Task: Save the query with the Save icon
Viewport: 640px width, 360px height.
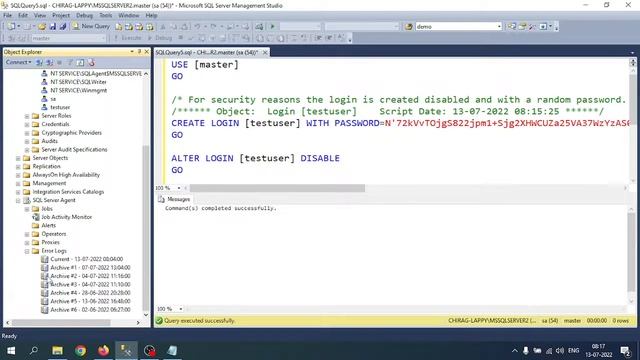Action: tap(53, 27)
